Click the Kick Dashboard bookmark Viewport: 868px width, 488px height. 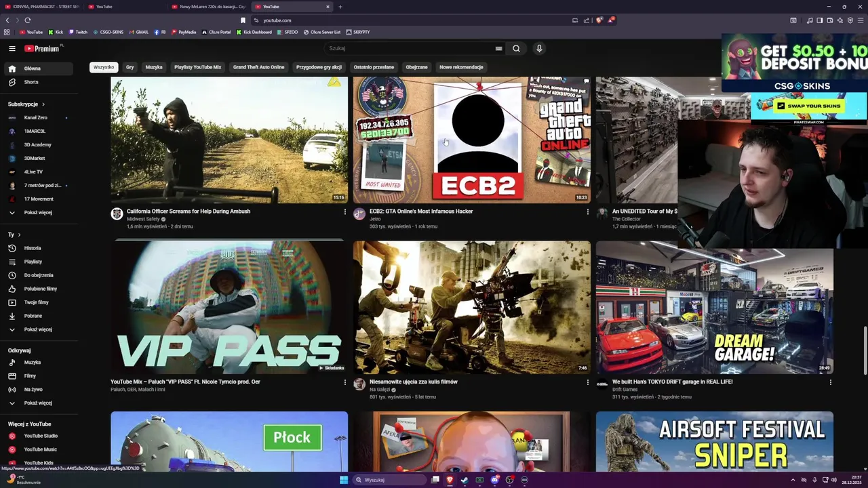[254, 32]
